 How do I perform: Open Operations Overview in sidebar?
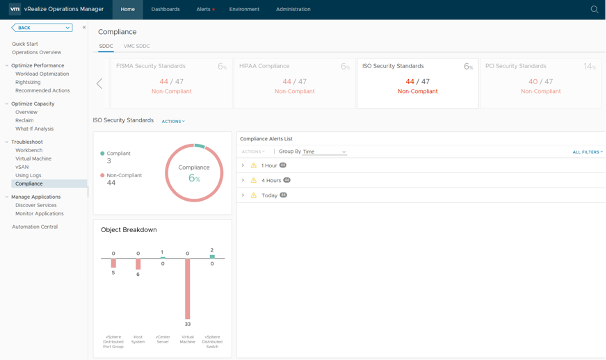(36, 52)
